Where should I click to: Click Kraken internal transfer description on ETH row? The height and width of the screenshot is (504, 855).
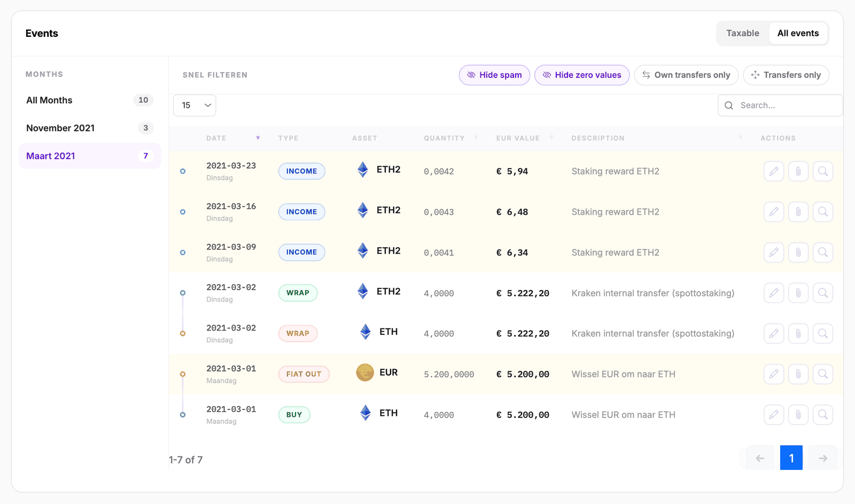[652, 334]
